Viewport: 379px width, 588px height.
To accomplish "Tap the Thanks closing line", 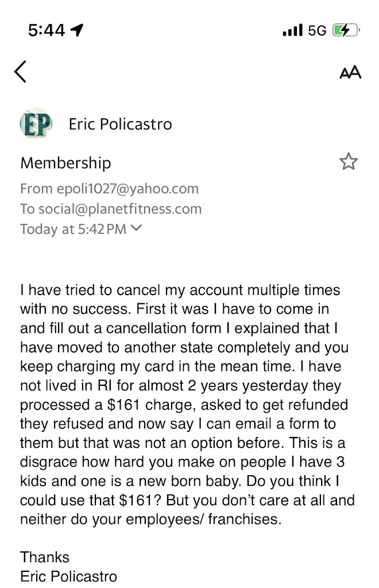I will (x=45, y=557).
